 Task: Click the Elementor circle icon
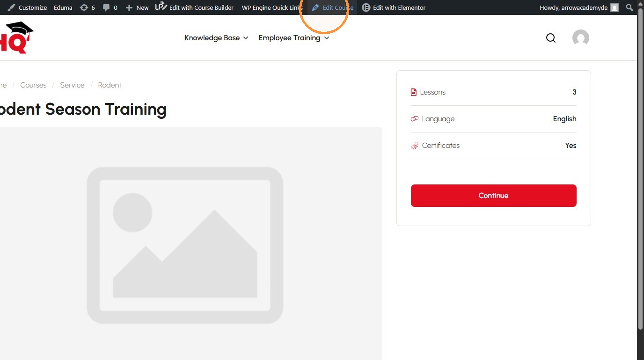click(x=366, y=7)
